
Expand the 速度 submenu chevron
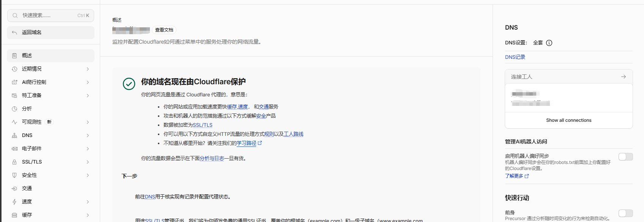88,202
